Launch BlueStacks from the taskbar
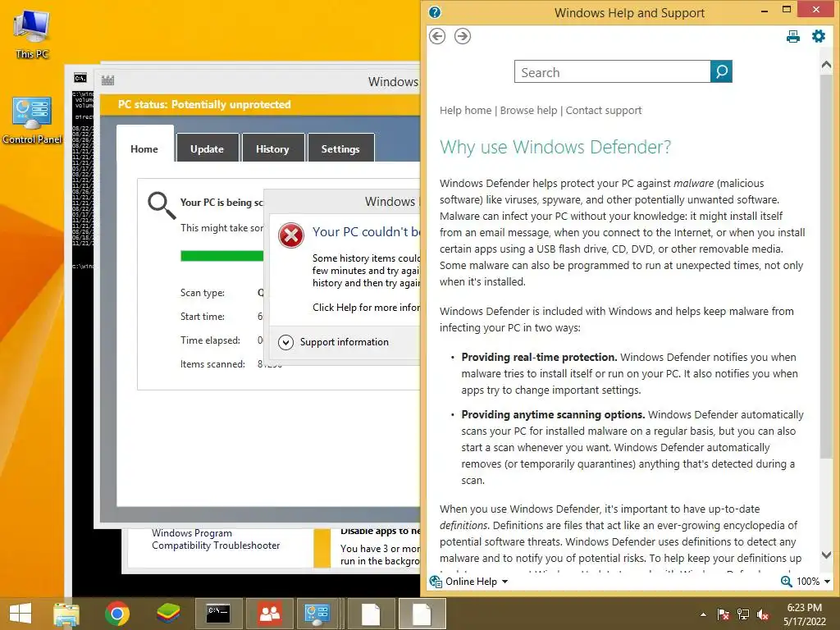The image size is (840, 630). [x=168, y=614]
